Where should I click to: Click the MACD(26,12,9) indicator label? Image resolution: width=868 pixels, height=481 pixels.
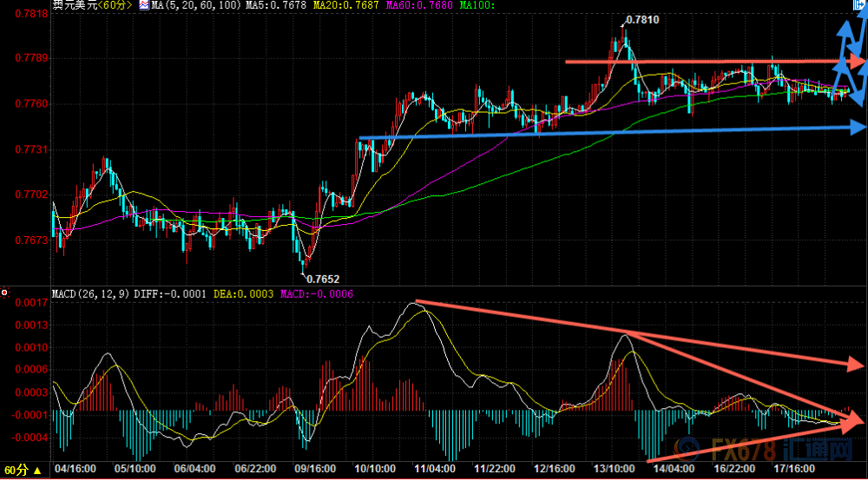click(x=91, y=294)
